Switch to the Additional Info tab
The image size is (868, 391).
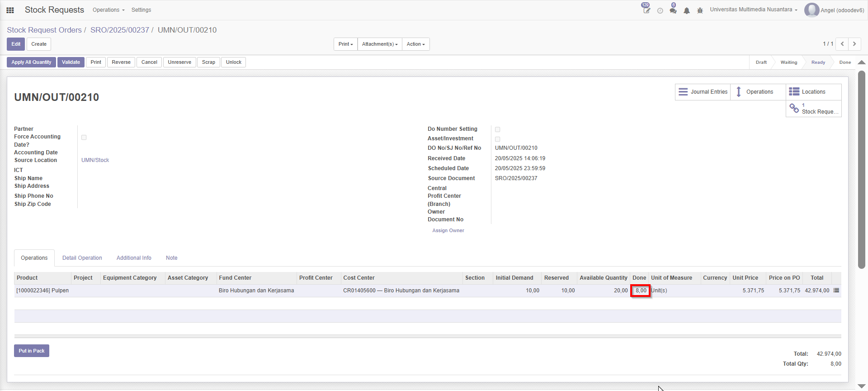pyautogui.click(x=134, y=258)
